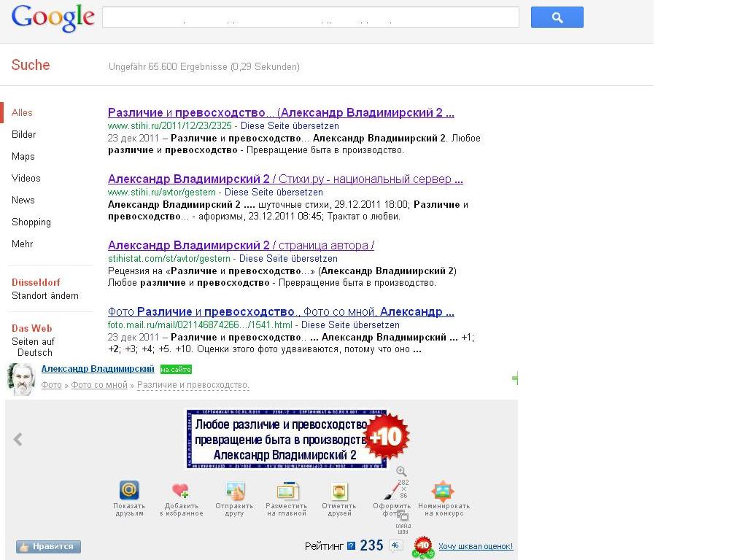Open 'Standort ändern' location setting
This screenshot has height=560, width=747.
44,295
